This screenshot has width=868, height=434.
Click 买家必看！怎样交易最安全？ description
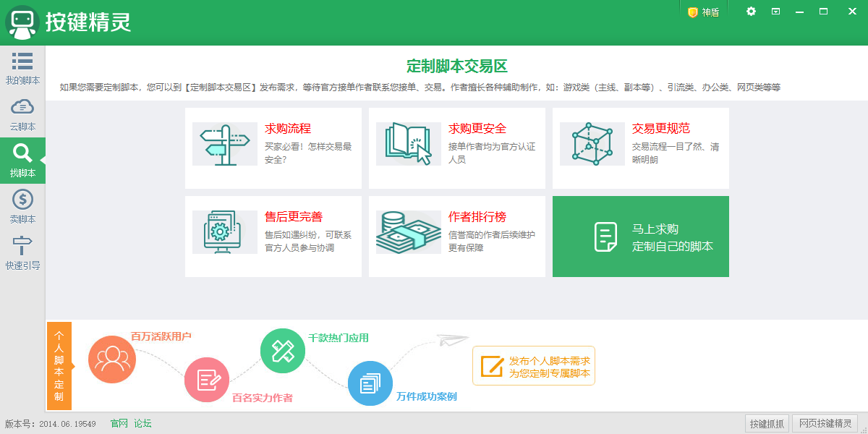(x=308, y=153)
